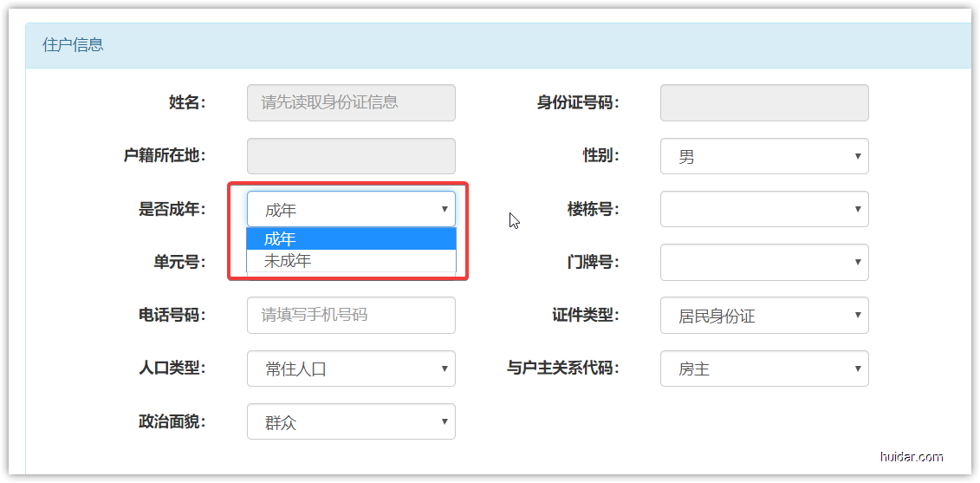
Task: Click the 证件类型 label text
Action: (x=586, y=315)
